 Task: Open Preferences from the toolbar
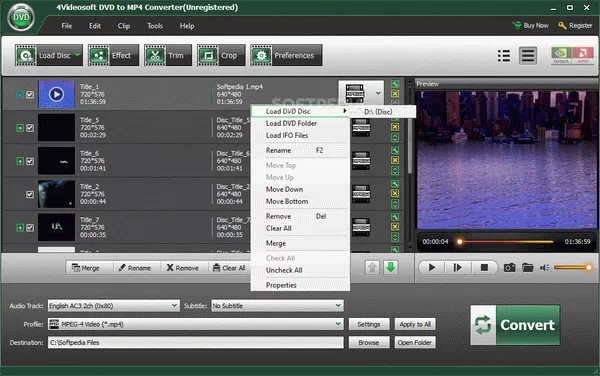click(286, 55)
